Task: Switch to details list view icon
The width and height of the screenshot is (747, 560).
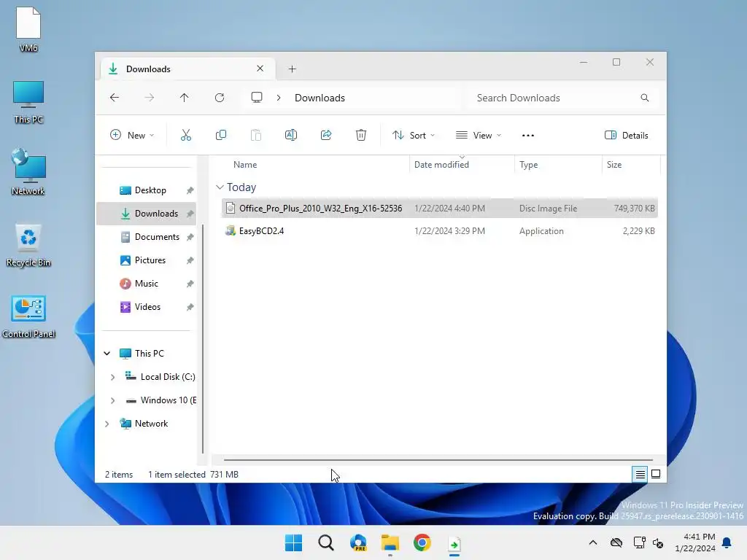Action: (x=640, y=474)
